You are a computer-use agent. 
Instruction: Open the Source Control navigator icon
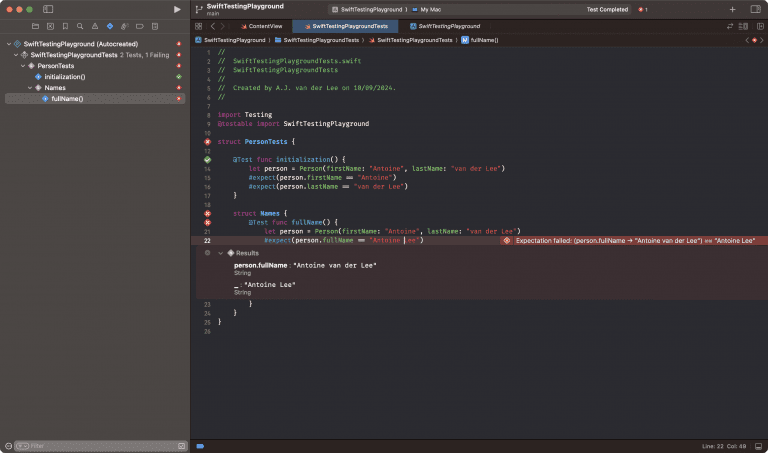point(50,26)
